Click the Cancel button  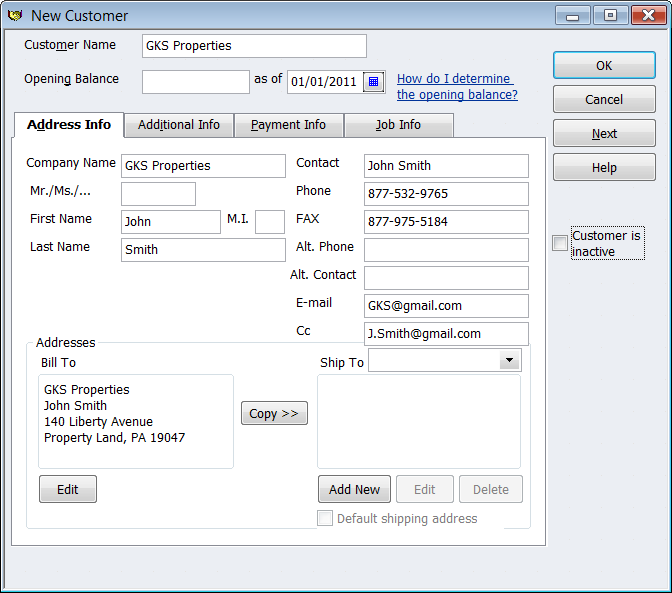(604, 100)
